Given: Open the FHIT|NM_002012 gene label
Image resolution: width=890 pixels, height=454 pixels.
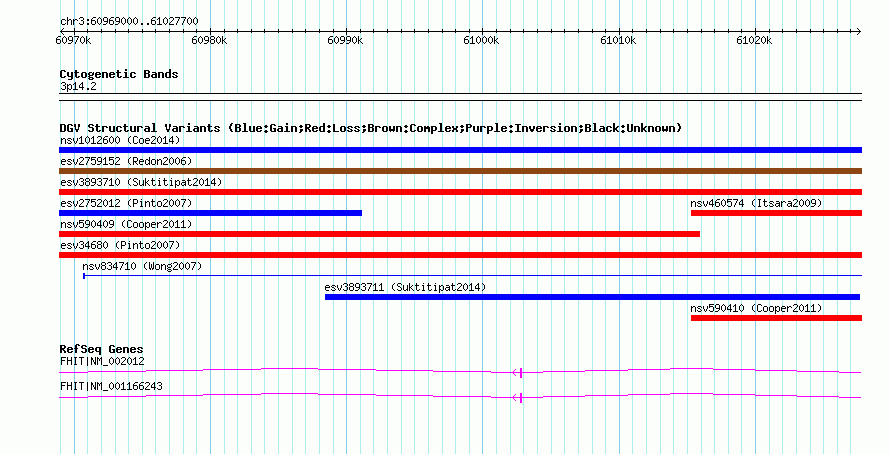Looking at the screenshot, I should tap(102, 361).
